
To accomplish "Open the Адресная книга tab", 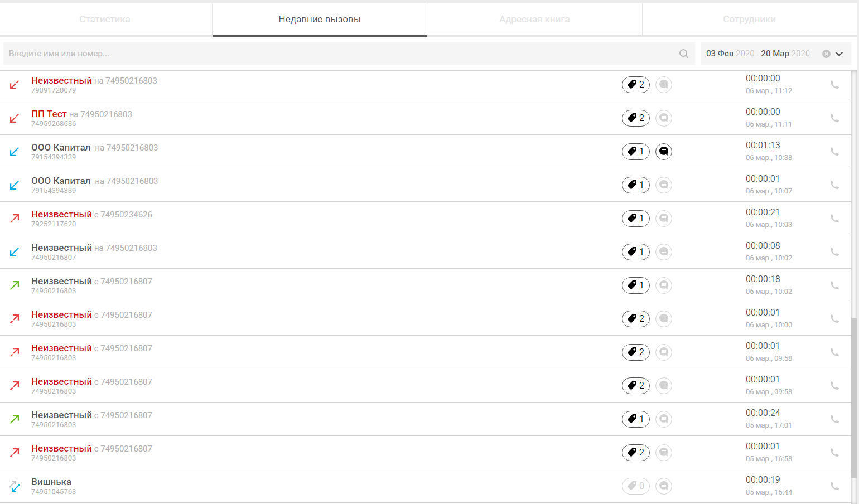I will pos(534,20).
